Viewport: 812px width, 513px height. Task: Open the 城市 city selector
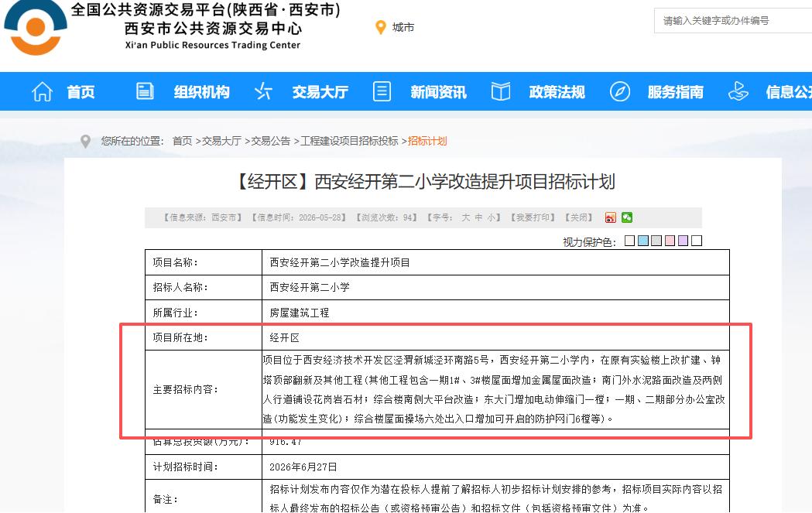(403, 27)
